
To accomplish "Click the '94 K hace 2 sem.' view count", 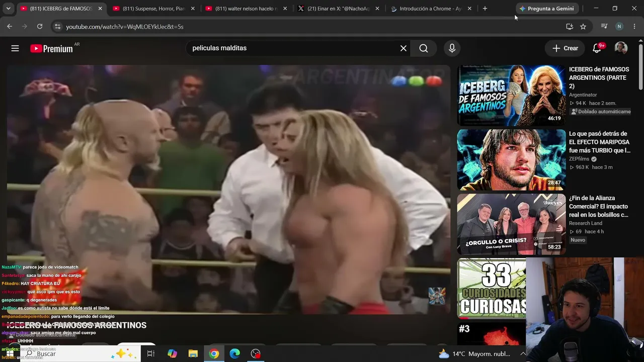I will 593,103.
